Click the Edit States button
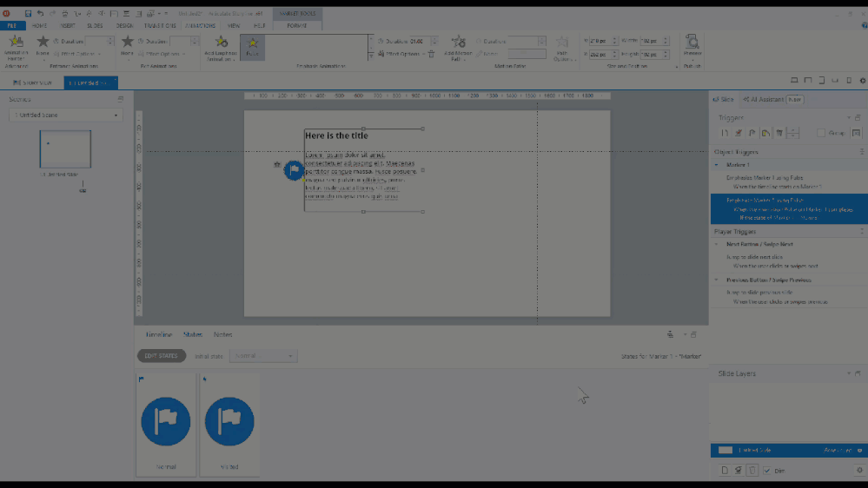The height and width of the screenshot is (488, 868). pyautogui.click(x=161, y=356)
